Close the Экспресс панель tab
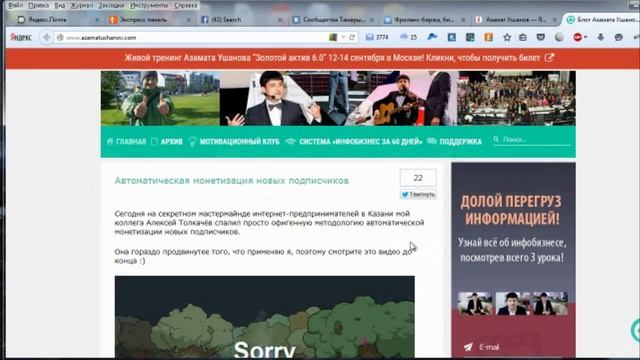The height and width of the screenshot is (360, 640). pyautogui.click(x=188, y=20)
